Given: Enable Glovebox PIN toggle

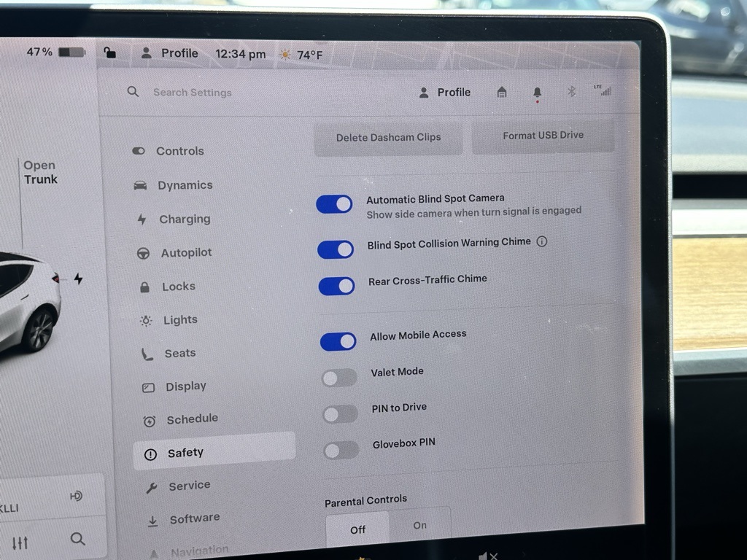Looking at the screenshot, I should pyautogui.click(x=341, y=451).
